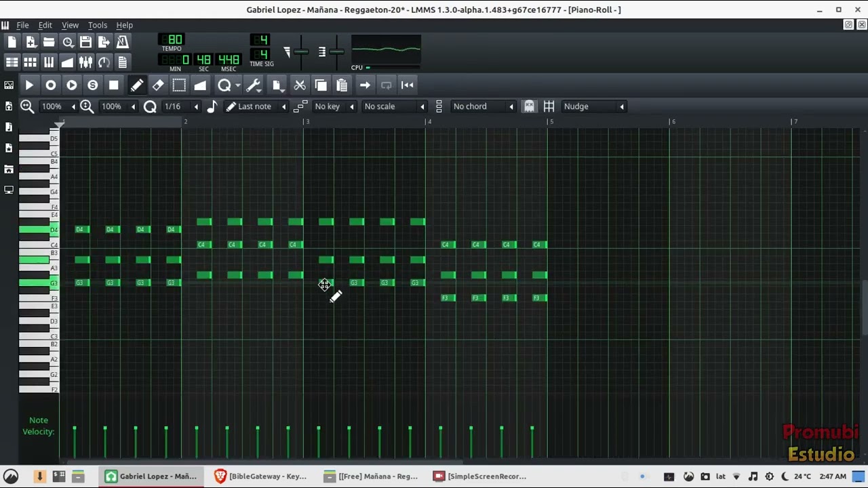868x488 pixels.
Task: Adjust the master volume slider
Action: pos(301,52)
